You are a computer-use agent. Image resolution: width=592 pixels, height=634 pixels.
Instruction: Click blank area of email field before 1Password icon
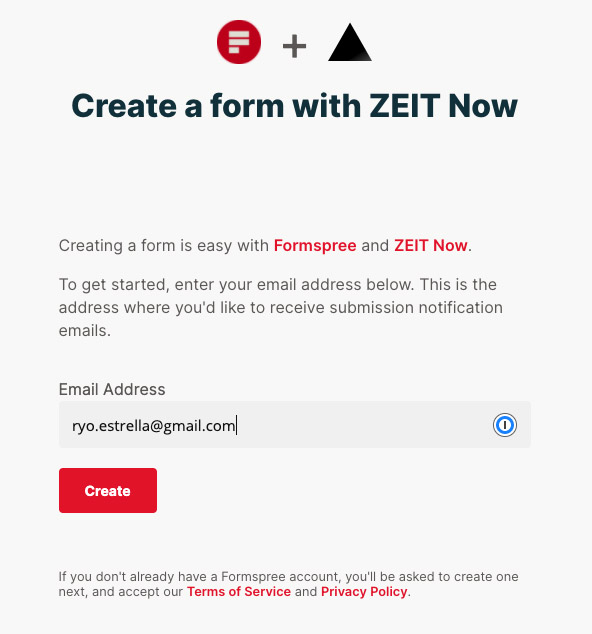click(364, 425)
